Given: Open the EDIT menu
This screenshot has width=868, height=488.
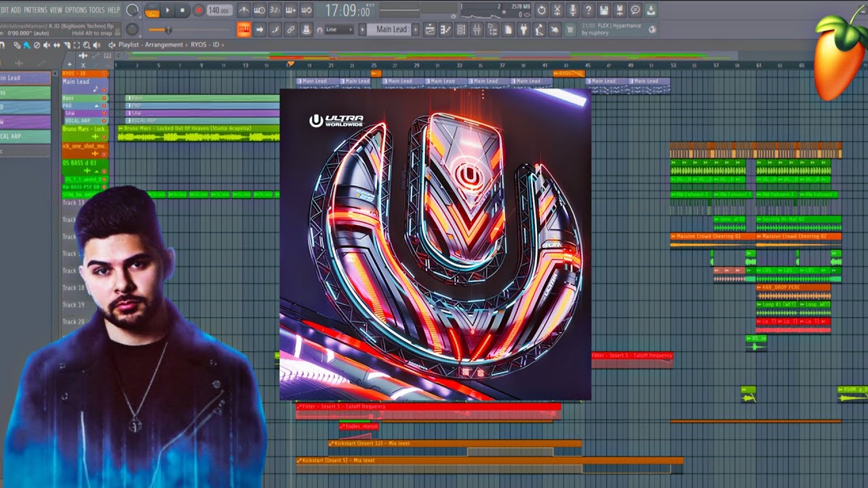Looking at the screenshot, I should 5,10.
